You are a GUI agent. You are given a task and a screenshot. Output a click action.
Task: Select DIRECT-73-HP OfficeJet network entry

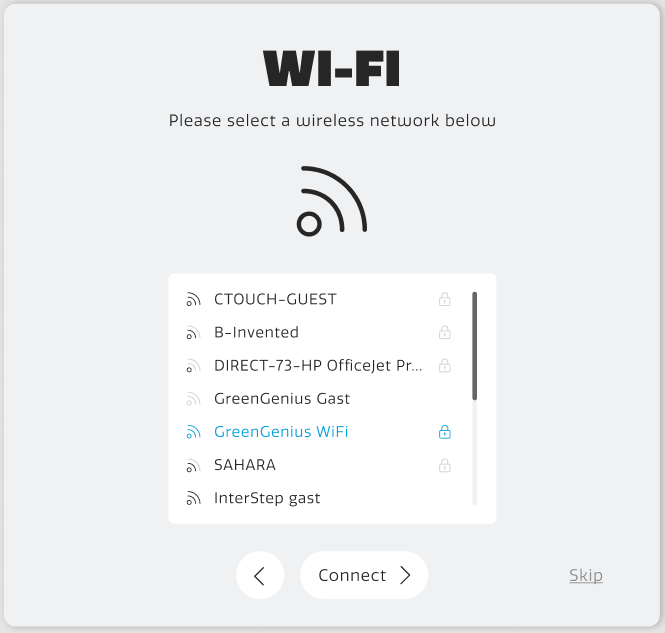[318, 365]
